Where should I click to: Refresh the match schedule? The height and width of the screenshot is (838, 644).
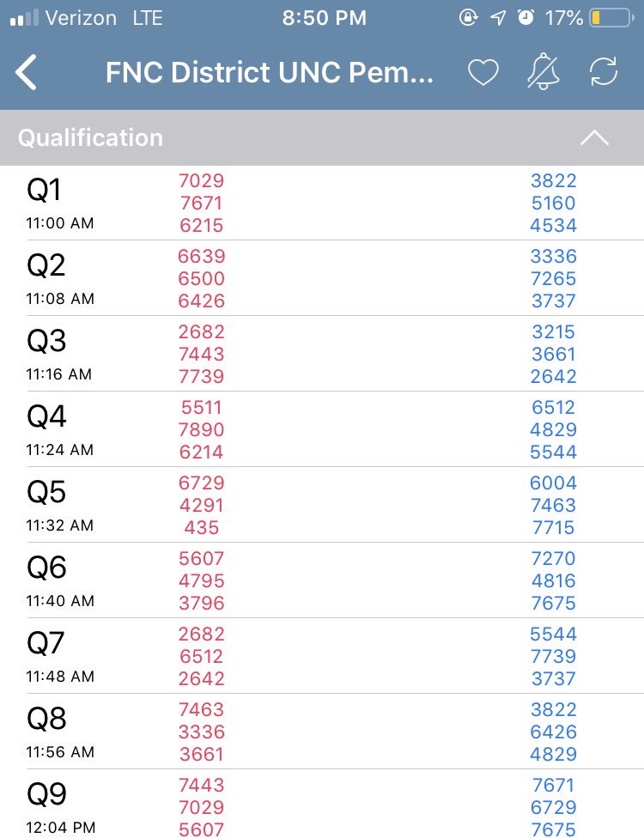(604, 71)
